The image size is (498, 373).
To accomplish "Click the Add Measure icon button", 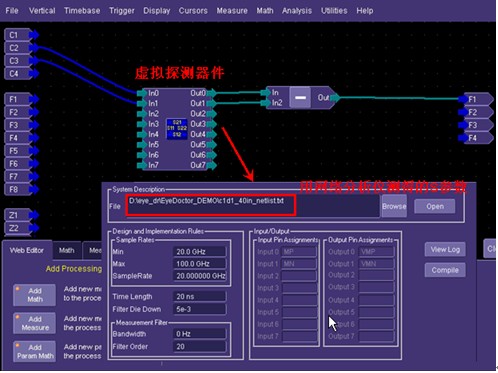I will pos(35,323).
